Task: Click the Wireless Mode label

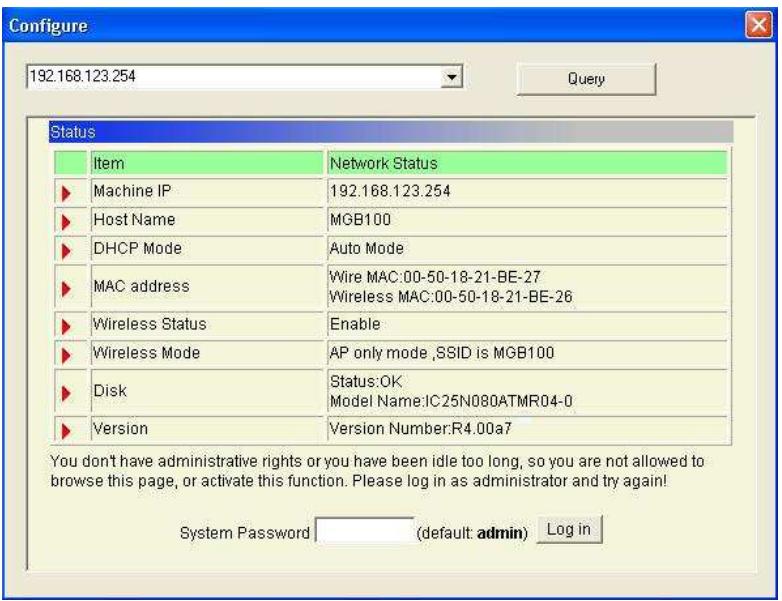Action: pos(146,353)
